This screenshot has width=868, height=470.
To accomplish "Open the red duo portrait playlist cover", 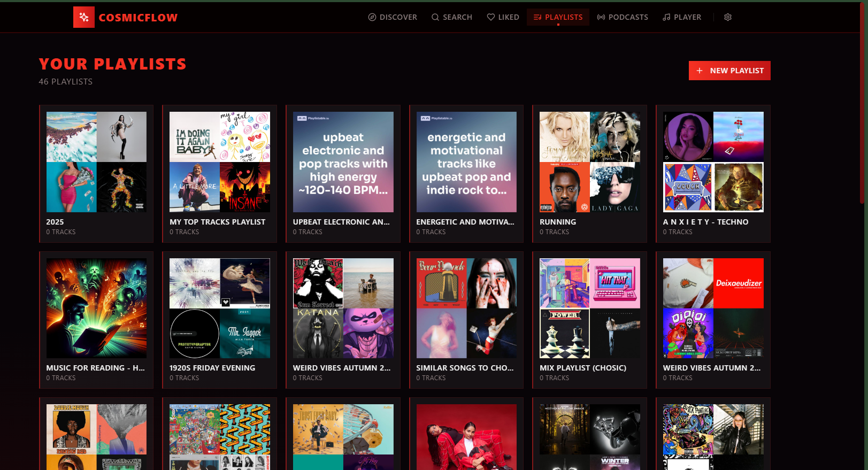I will click(466, 437).
